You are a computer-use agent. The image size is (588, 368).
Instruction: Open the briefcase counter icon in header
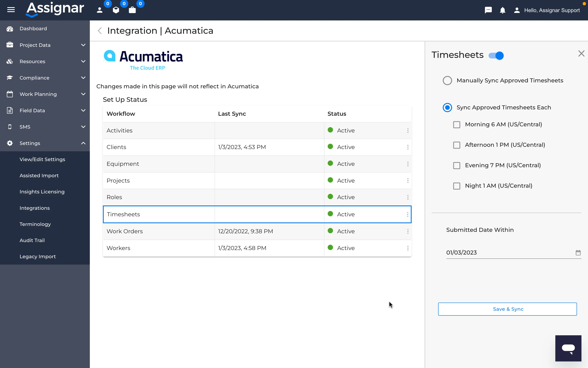[132, 10]
